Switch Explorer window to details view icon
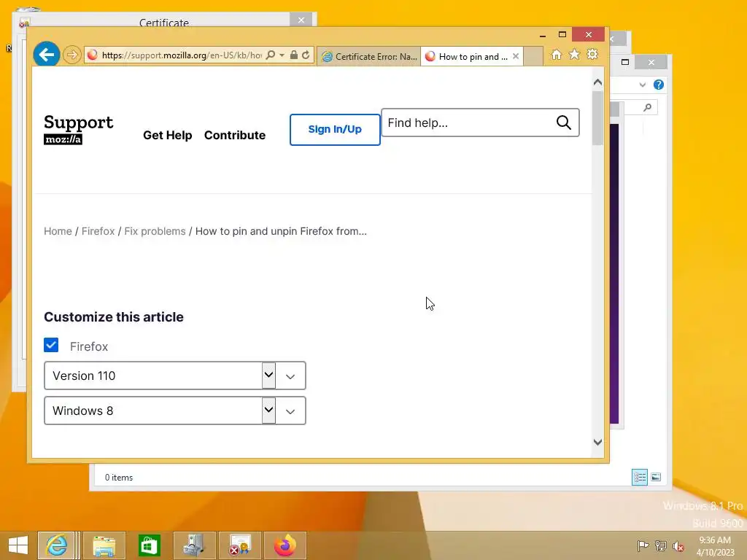The width and height of the screenshot is (747, 560). click(x=639, y=477)
